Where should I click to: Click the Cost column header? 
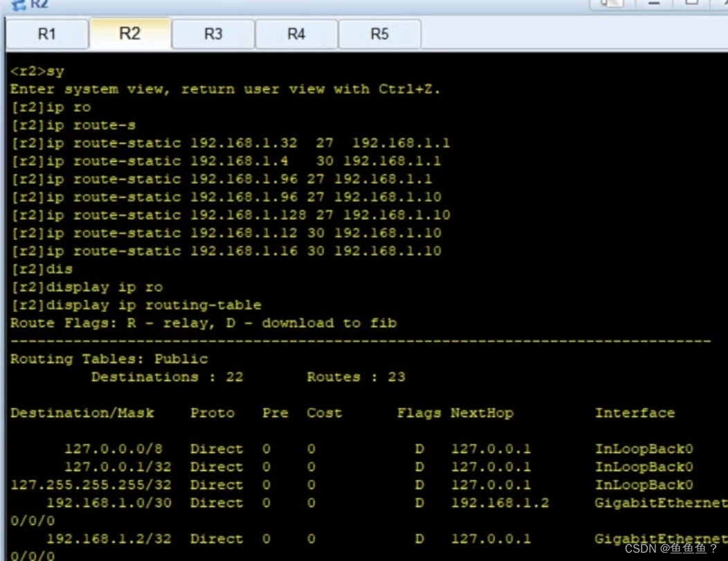point(324,413)
